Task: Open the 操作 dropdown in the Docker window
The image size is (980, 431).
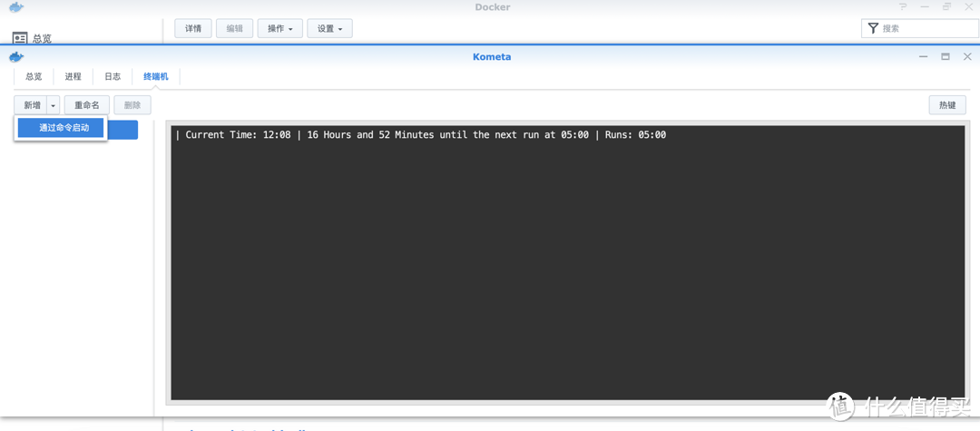Action: pos(280,29)
